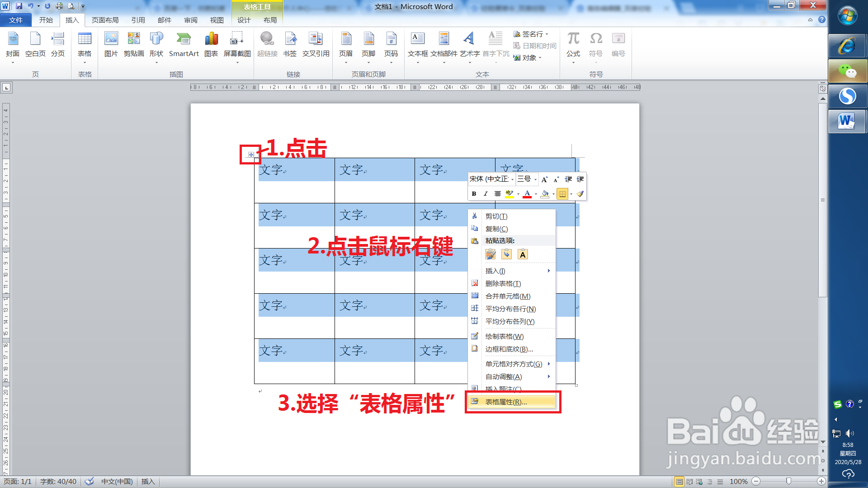Toggle bold in the mini toolbar
The image size is (868, 488).
[x=474, y=194]
